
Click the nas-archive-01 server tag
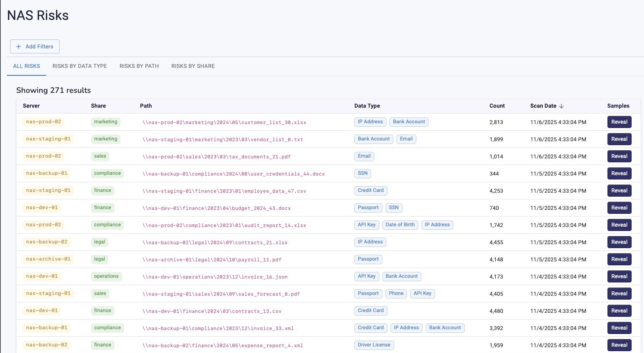point(48,259)
